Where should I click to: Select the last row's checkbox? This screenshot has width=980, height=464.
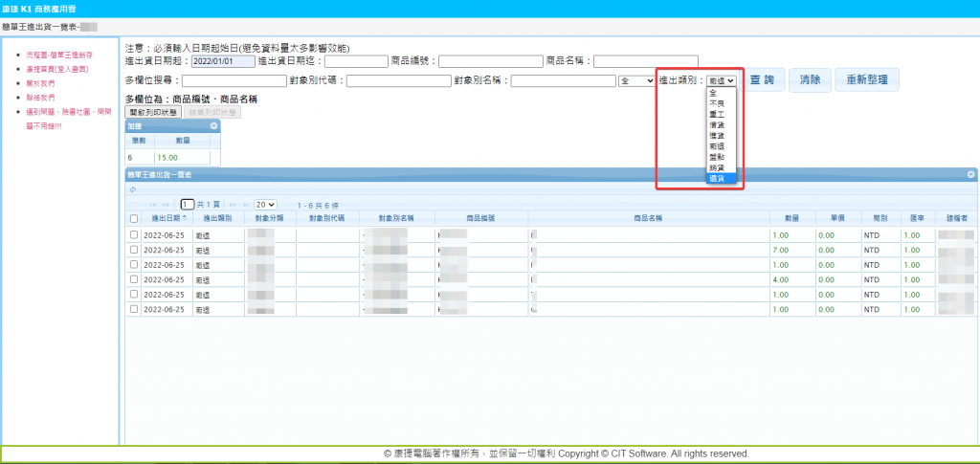click(134, 310)
